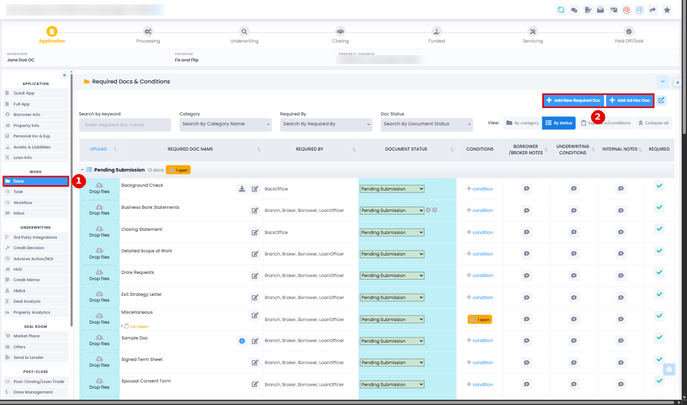This screenshot has width=687, height=405.
Task: Open the Doc Status filter dropdown
Action: click(x=427, y=124)
